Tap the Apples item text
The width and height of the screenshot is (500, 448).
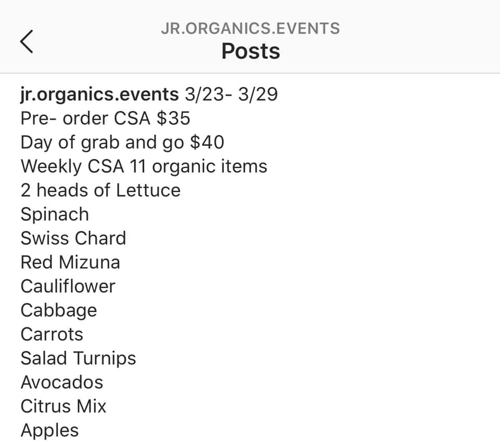50,430
